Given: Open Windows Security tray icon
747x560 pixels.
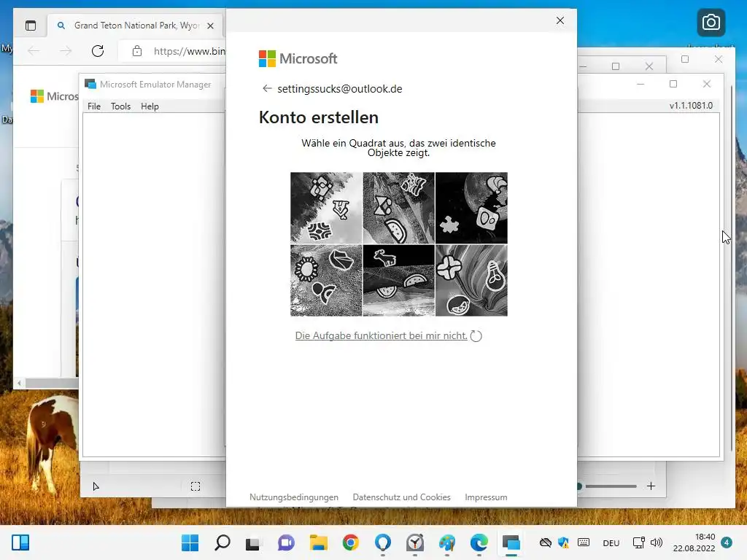Looking at the screenshot, I should coord(564,542).
